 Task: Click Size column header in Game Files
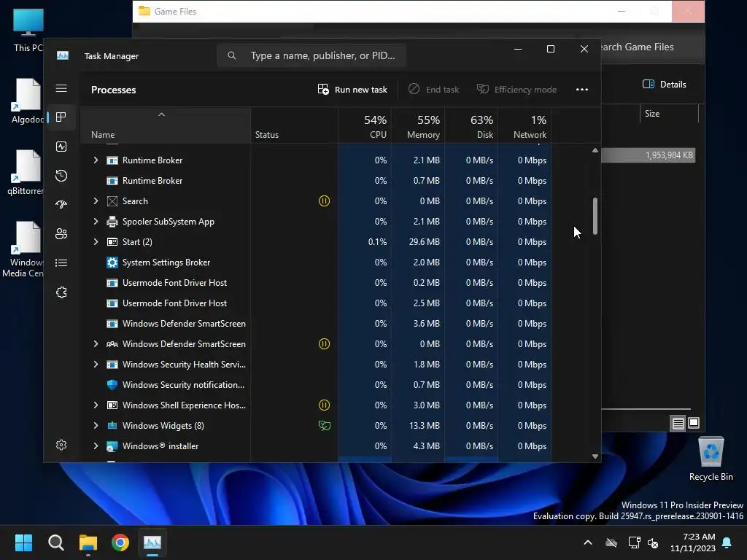point(669,114)
